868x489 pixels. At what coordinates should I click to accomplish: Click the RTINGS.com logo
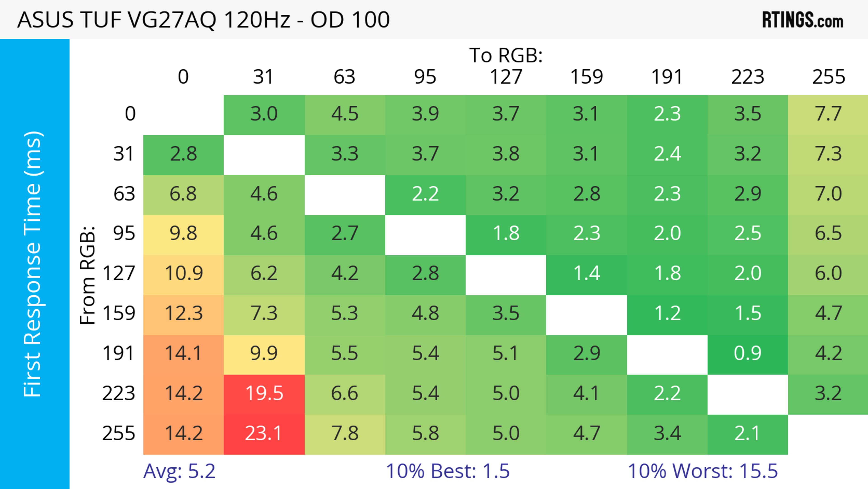tap(803, 19)
